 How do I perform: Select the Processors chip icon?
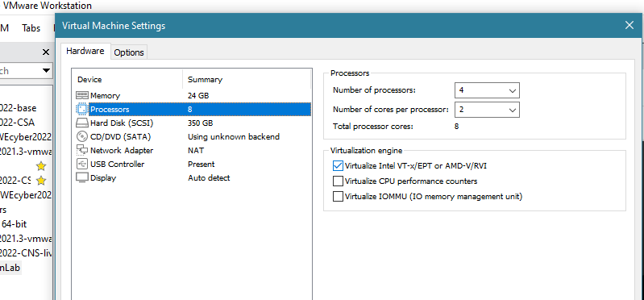82,110
